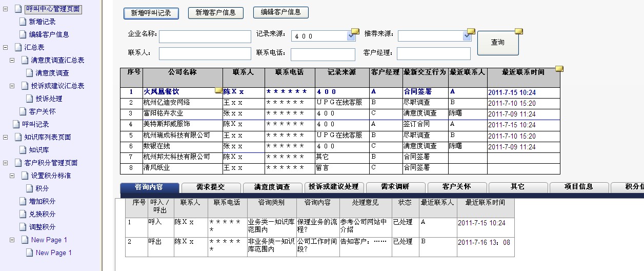Collapse the 知识库列表页面 tree node
Screen dimensions: 644x271
[6, 137]
